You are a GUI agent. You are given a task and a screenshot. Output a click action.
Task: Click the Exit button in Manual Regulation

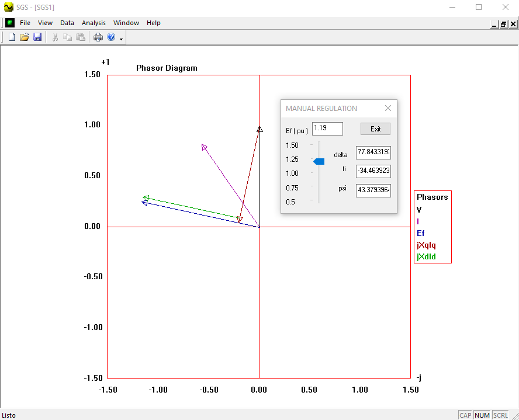(x=375, y=129)
